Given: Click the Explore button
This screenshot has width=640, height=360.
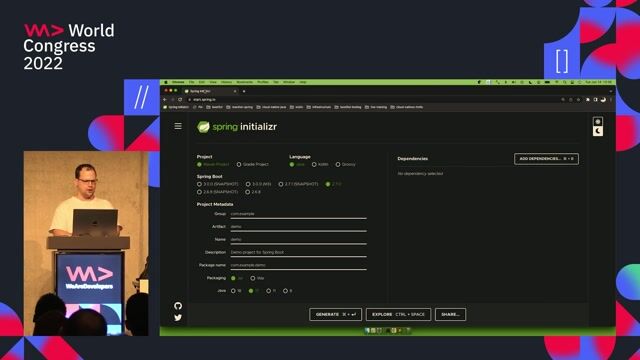Looking at the screenshot, I should 398,314.
